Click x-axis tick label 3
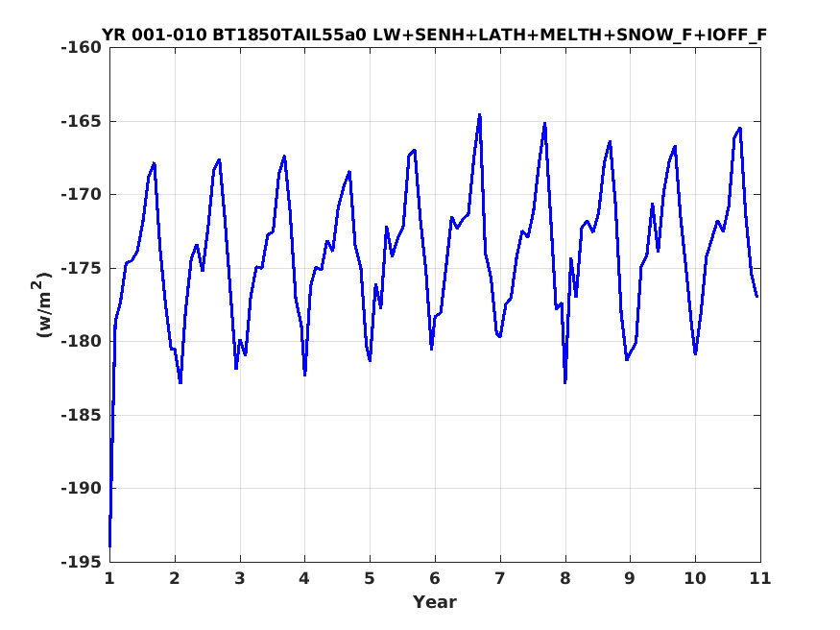Screen dimensions: 840x630 (x=240, y=578)
